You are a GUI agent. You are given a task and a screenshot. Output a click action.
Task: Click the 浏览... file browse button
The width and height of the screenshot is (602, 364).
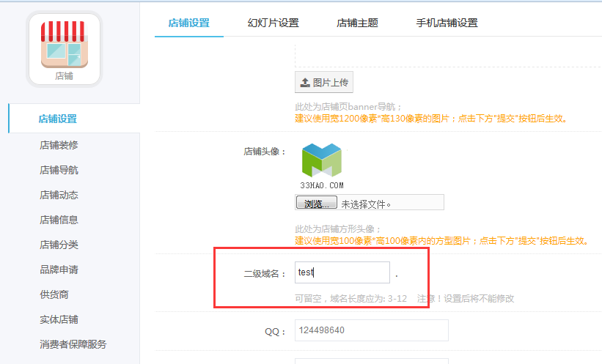click(x=317, y=203)
